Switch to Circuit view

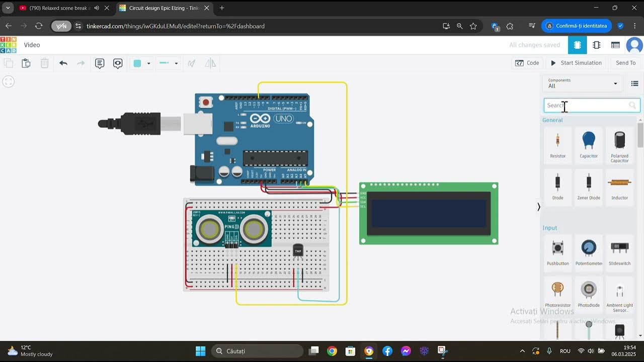click(577, 45)
